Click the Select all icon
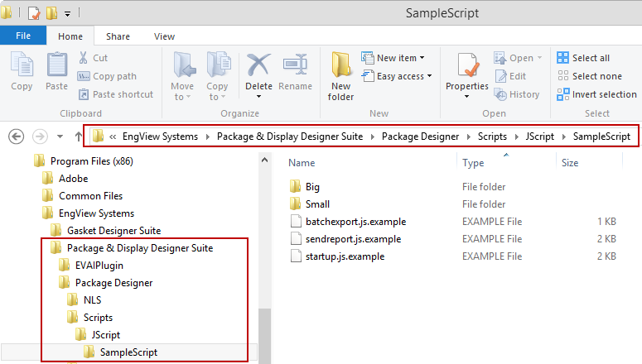The height and width of the screenshot is (364, 642). click(563, 58)
